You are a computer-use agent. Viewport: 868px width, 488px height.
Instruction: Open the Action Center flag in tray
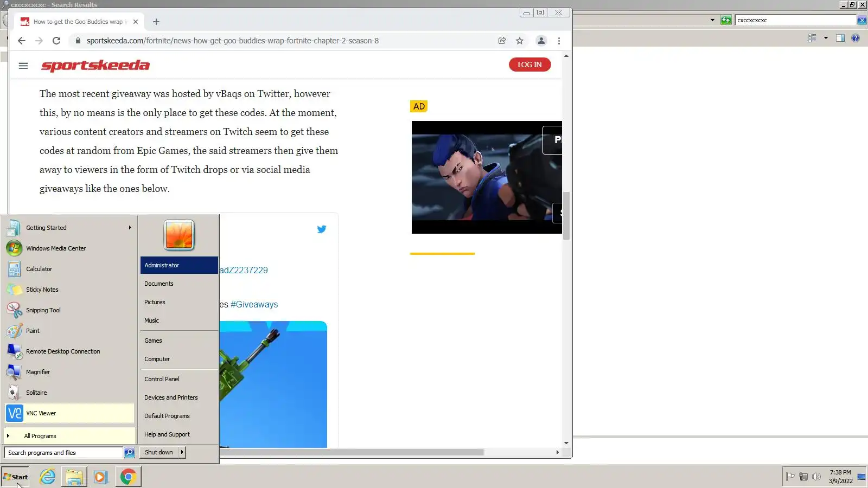[x=790, y=477]
